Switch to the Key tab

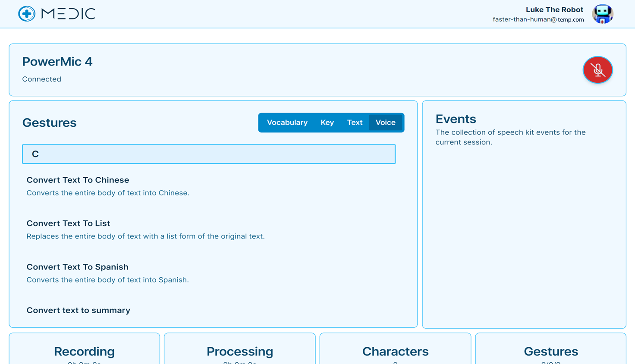tap(327, 122)
